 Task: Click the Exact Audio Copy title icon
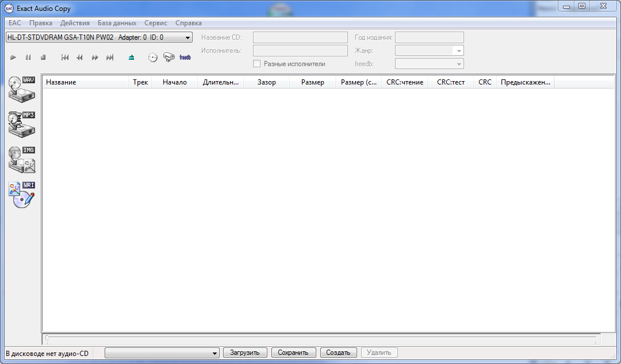tap(9, 8)
